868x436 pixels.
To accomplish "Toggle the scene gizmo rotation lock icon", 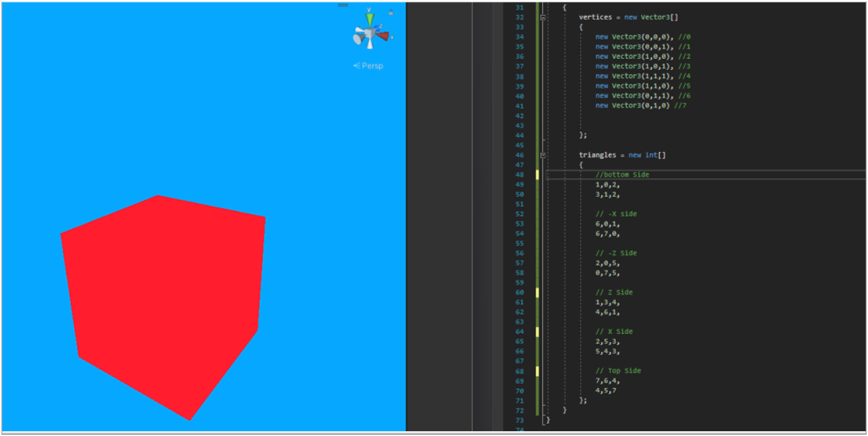I will point(391,12).
